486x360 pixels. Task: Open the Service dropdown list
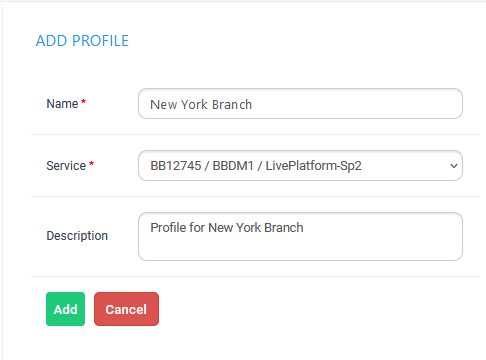300,166
